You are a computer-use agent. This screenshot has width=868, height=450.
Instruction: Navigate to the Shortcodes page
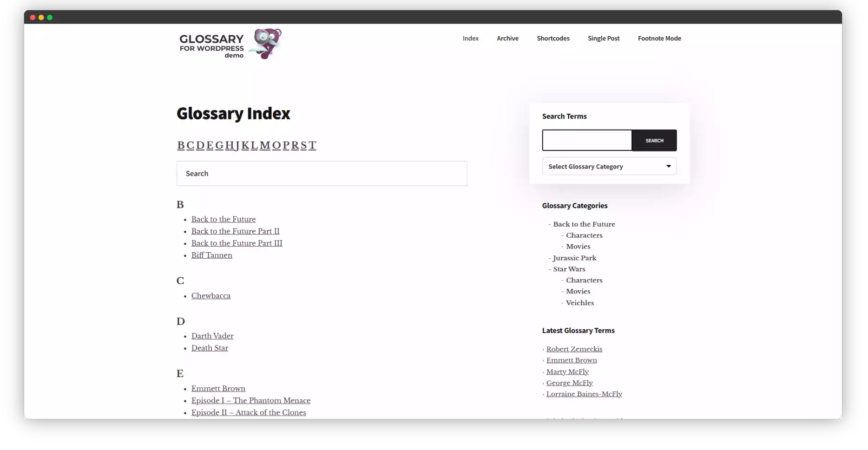[553, 38]
